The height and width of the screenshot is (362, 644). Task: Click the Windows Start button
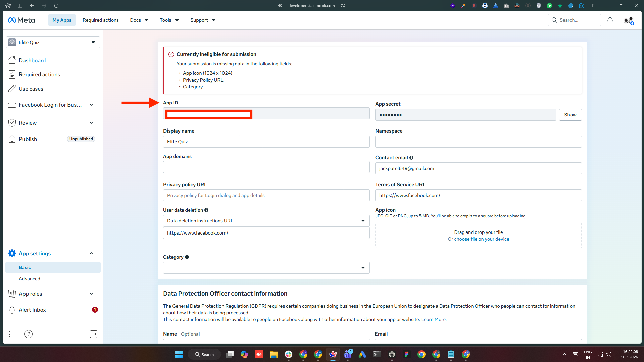tap(179, 354)
